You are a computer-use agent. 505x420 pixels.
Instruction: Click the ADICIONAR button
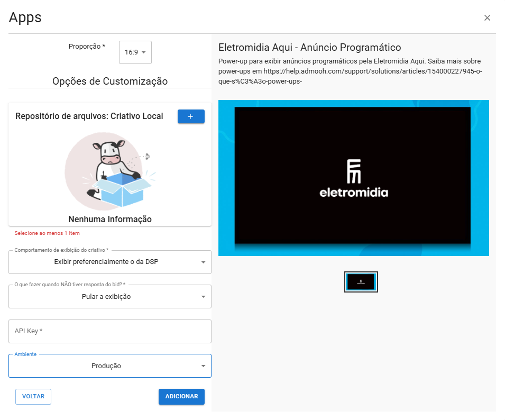pos(182,397)
